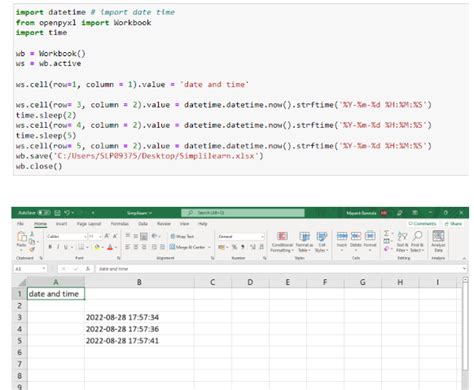This screenshot has width=474, height=390.
Task: Click the Copy icon
Action: click(32, 241)
